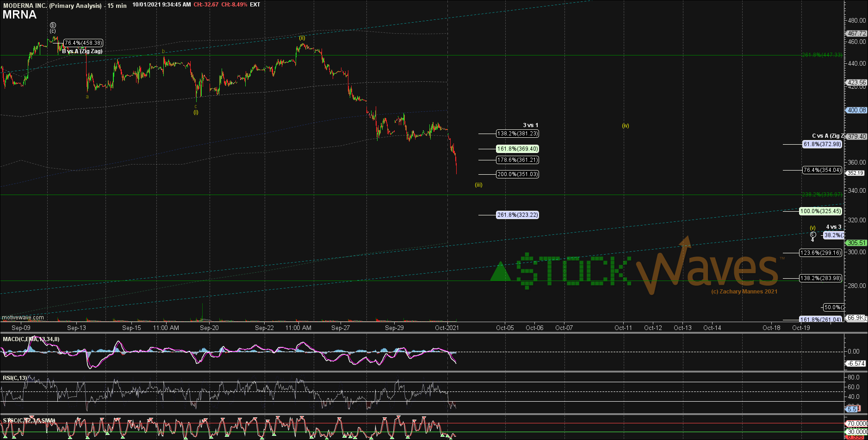The height and width of the screenshot is (440, 868).
Task: Click the Sep-29 date on time axis
Action: [395, 328]
